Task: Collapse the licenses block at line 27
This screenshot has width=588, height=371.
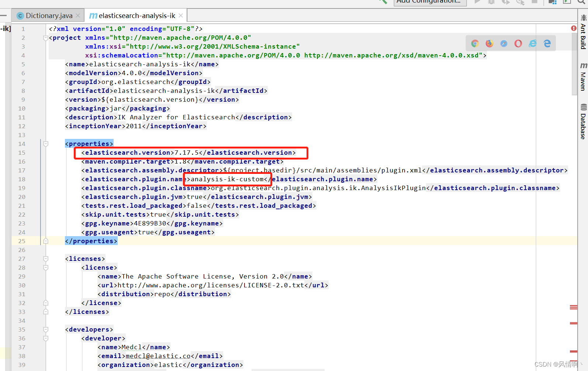Action: coord(46,259)
